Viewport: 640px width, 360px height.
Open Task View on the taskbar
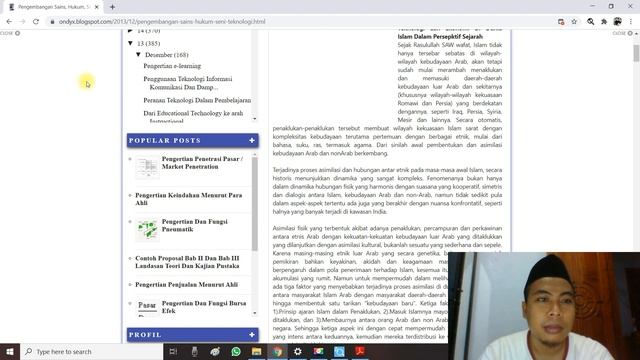tap(173, 351)
